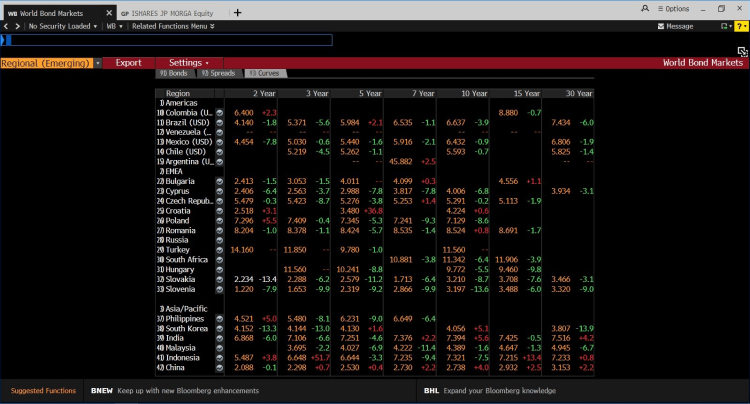750x404 pixels.
Task: Click the Export button
Action: [x=128, y=63]
